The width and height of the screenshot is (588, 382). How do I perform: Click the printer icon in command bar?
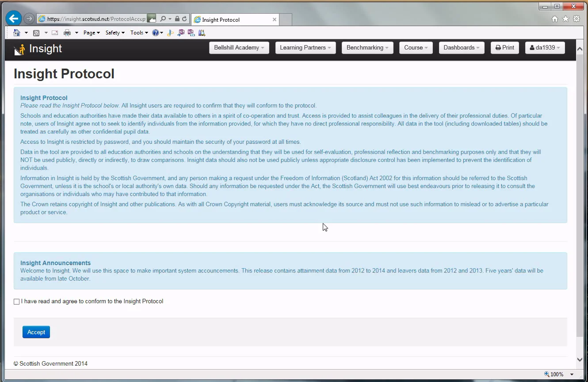pyautogui.click(x=67, y=33)
